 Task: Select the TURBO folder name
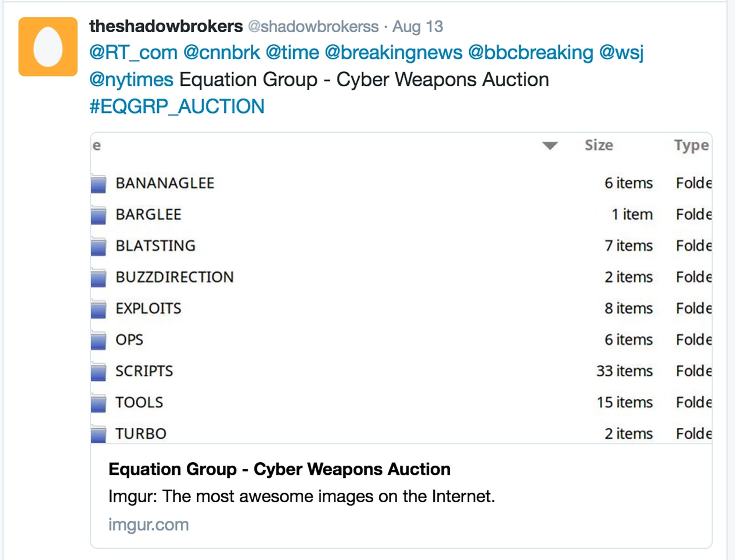[x=141, y=434]
